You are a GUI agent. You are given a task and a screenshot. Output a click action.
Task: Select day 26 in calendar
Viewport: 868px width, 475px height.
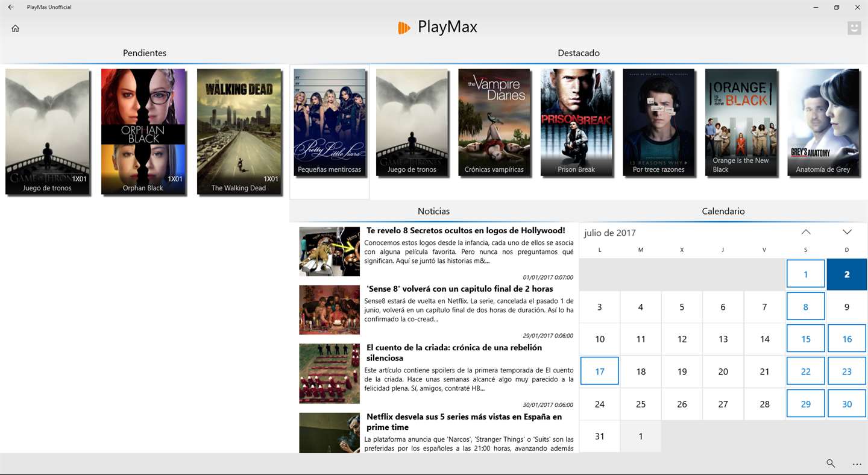[x=682, y=404]
